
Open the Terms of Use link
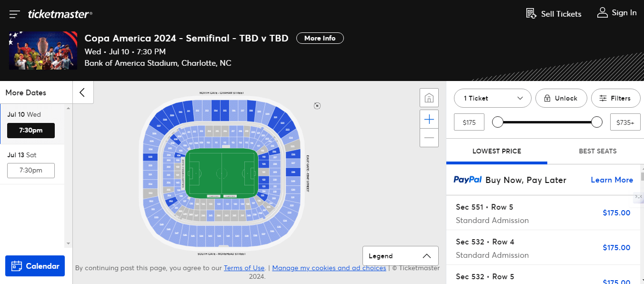[x=244, y=268]
